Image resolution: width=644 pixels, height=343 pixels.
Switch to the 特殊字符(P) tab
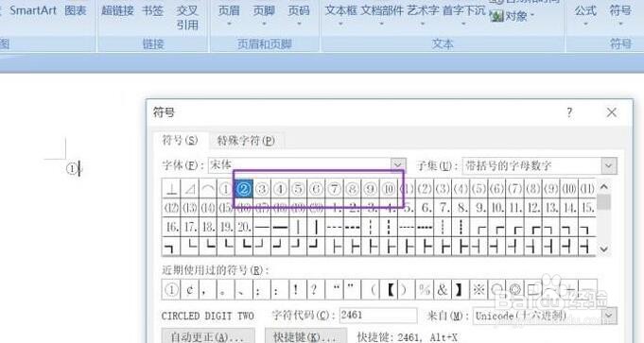coord(246,141)
